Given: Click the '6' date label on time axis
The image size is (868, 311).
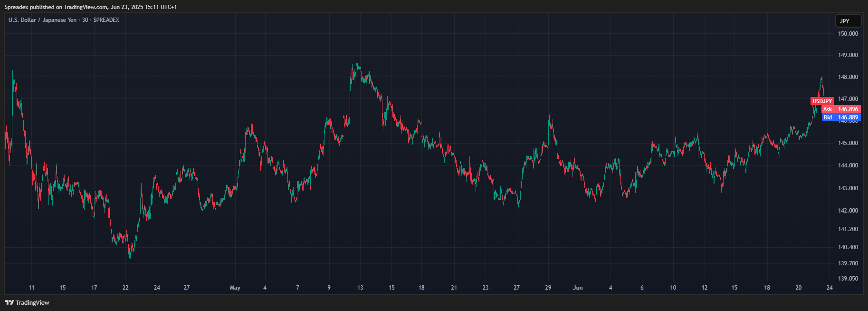Looking at the screenshot, I should tap(642, 288).
